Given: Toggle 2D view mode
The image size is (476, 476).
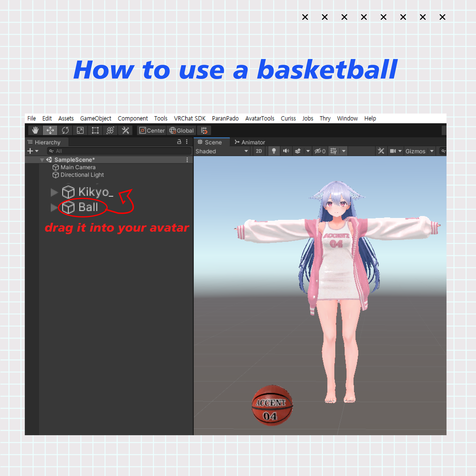Looking at the screenshot, I should 259,151.
